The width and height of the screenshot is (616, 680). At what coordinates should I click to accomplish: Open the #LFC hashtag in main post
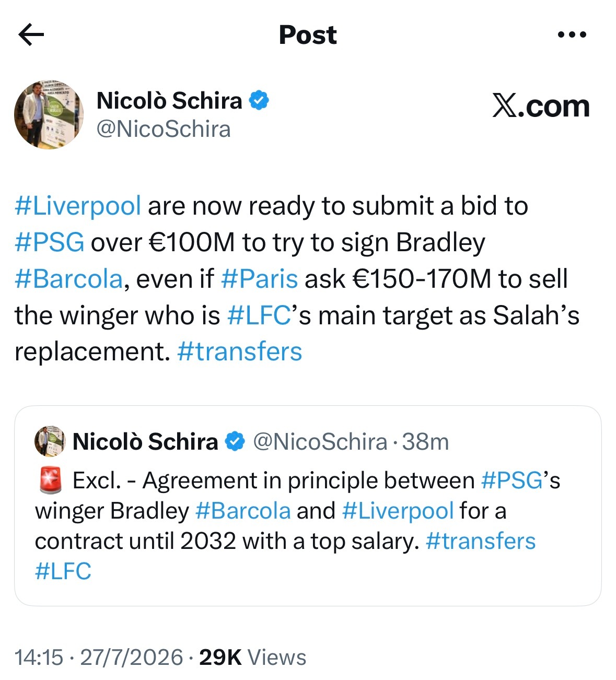(x=259, y=315)
